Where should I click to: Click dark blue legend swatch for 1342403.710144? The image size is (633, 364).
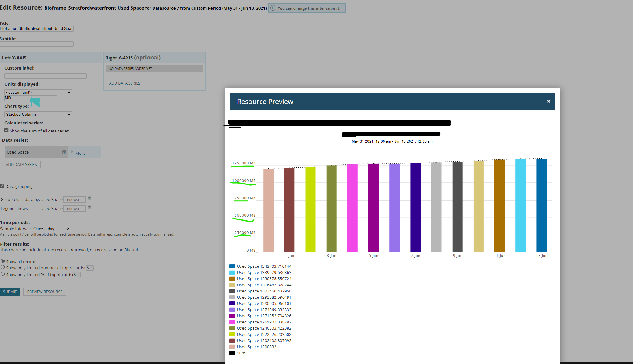[x=232, y=266]
